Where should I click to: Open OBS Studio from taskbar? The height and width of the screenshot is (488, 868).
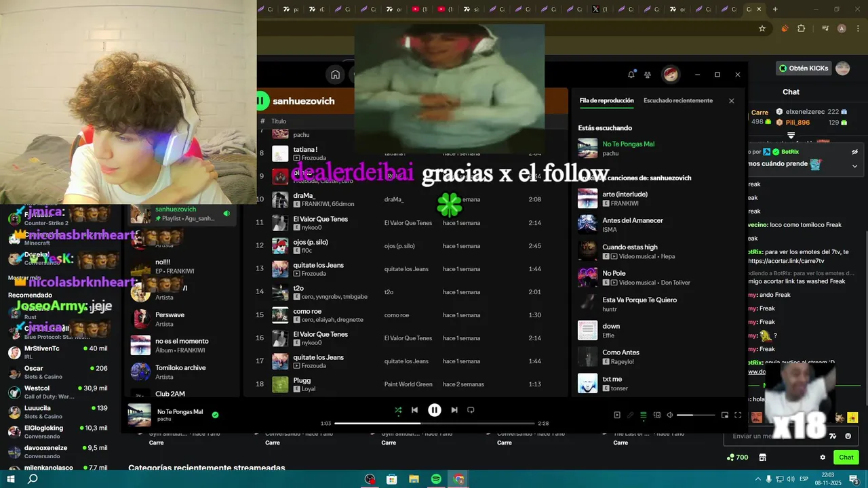(x=370, y=479)
